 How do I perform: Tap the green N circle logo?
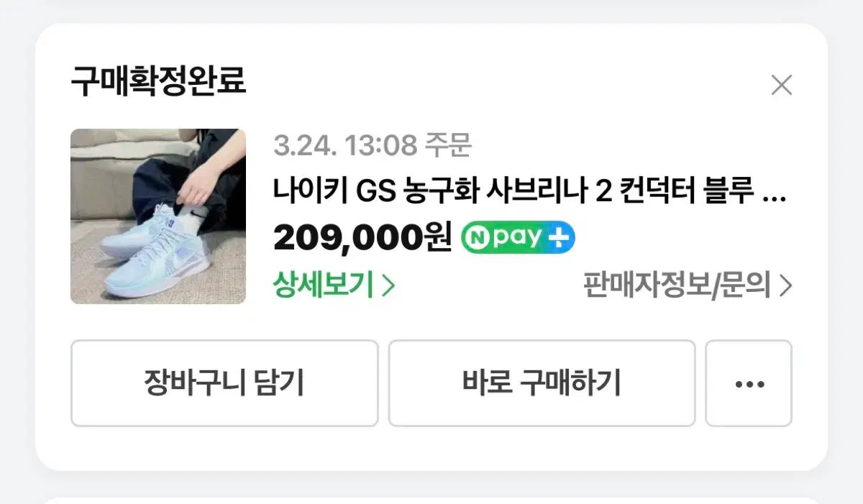click(x=476, y=238)
